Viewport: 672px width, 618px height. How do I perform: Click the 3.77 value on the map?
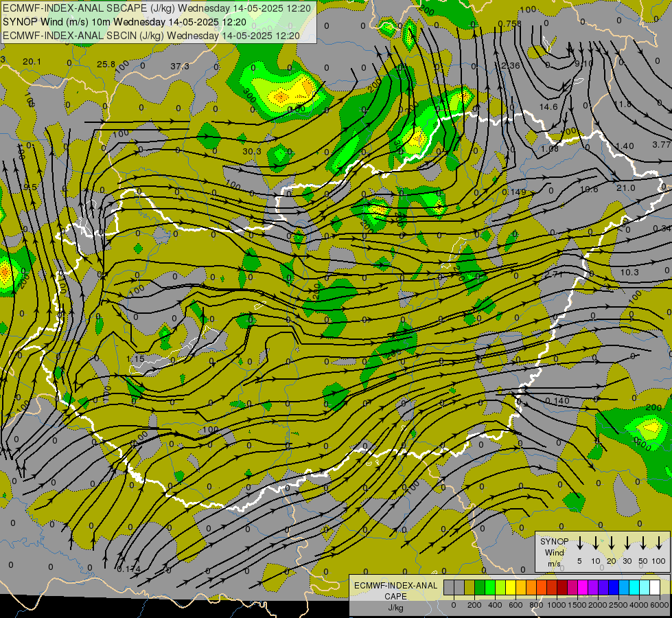click(x=662, y=145)
